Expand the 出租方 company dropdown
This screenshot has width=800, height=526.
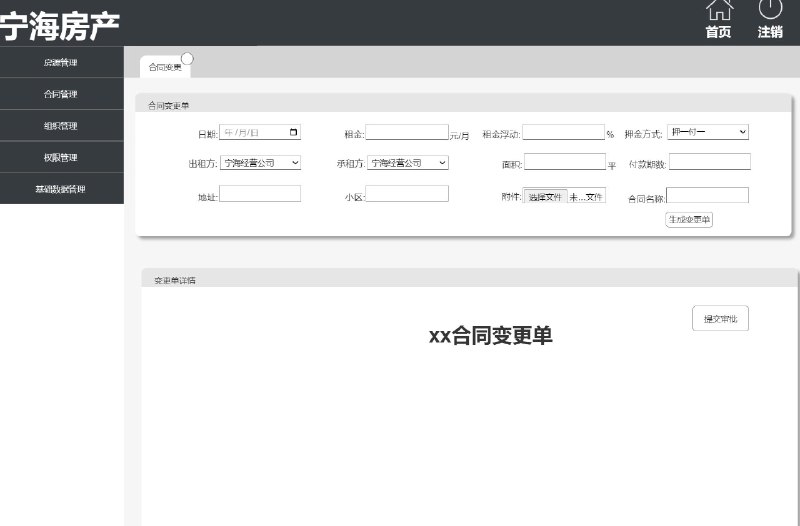(260, 163)
